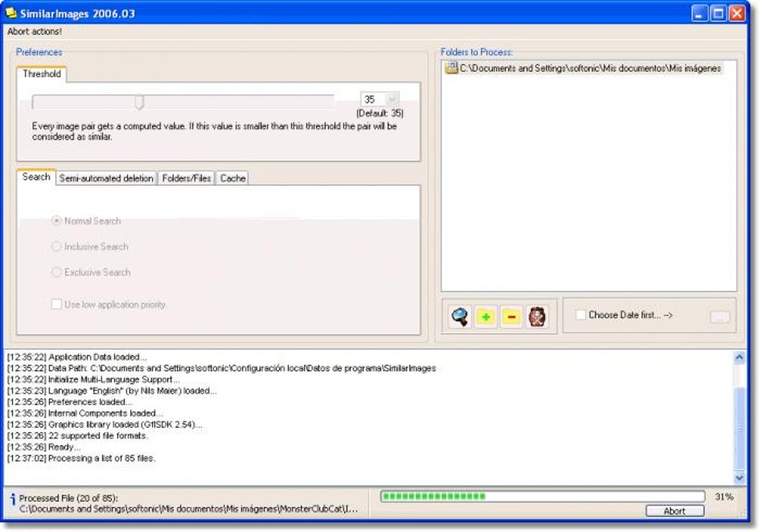Select Exclusive Search radio button
760x532 pixels.
[56, 272]
